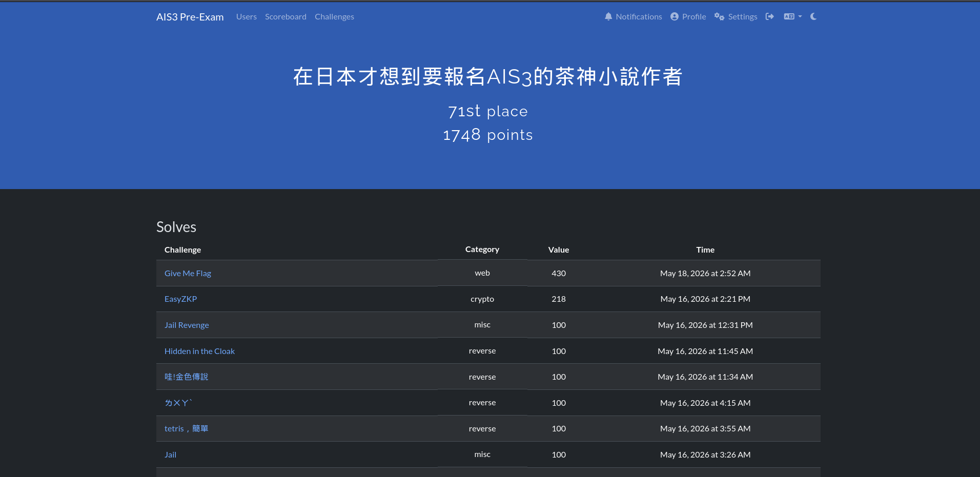Click the team name heading
The width and height of the screenshot is (980, 477).
pos(488,77)
